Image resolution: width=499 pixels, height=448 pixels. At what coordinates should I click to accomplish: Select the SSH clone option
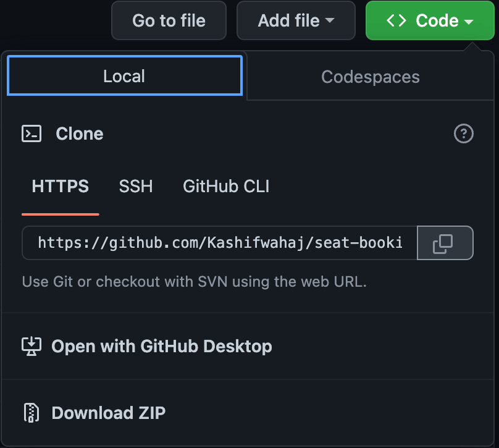(x=136, y=187)
